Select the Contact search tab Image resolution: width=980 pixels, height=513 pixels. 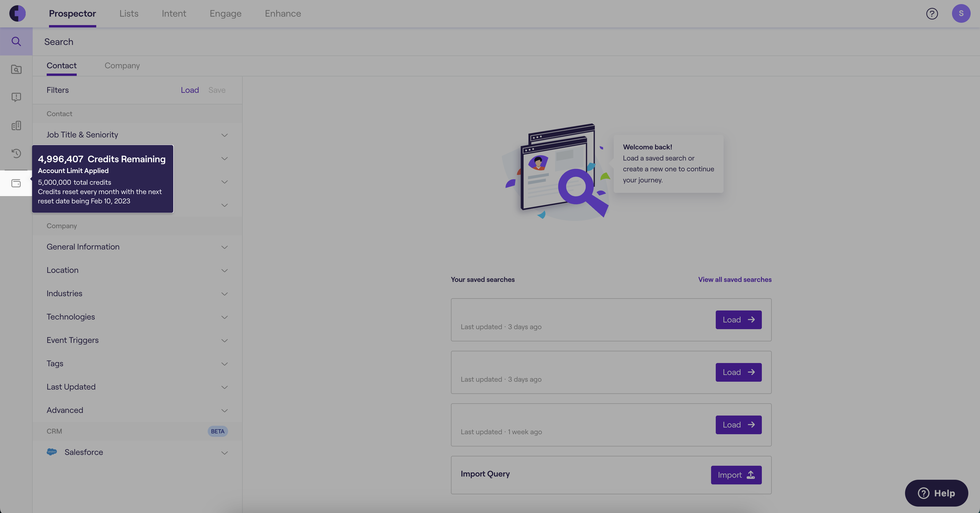(61, 65)
